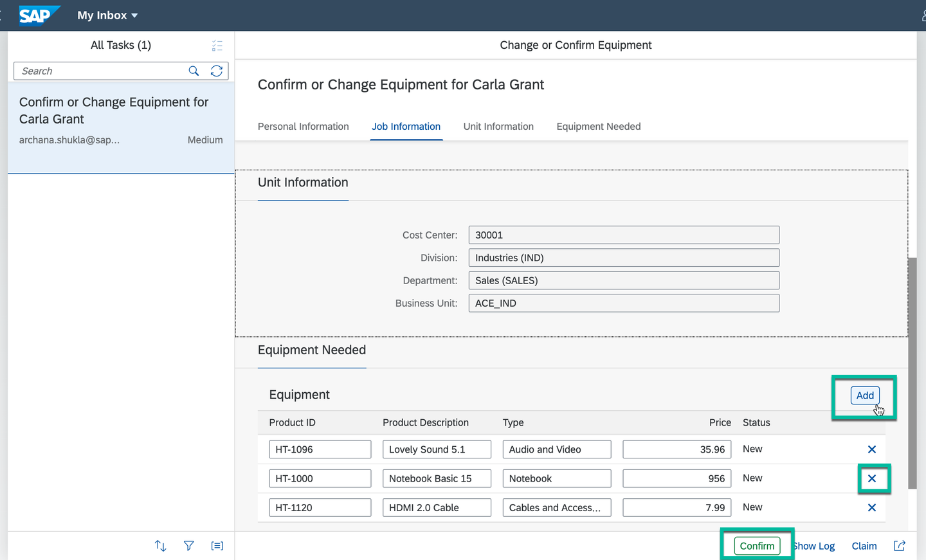Click the All Tasks (1) list title

[x=121, y=45]
